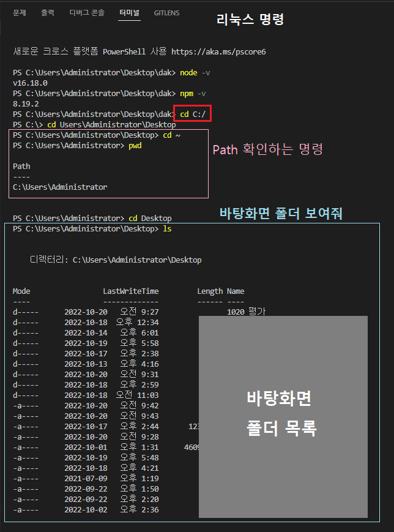Click the Length column header
This screenshot has height=532, width=394.
210,291
